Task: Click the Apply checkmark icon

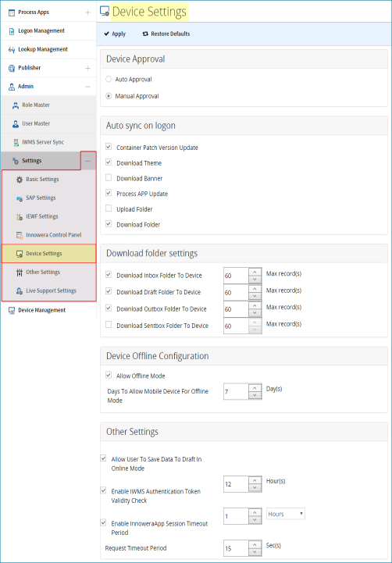Action: pos(106,34)
